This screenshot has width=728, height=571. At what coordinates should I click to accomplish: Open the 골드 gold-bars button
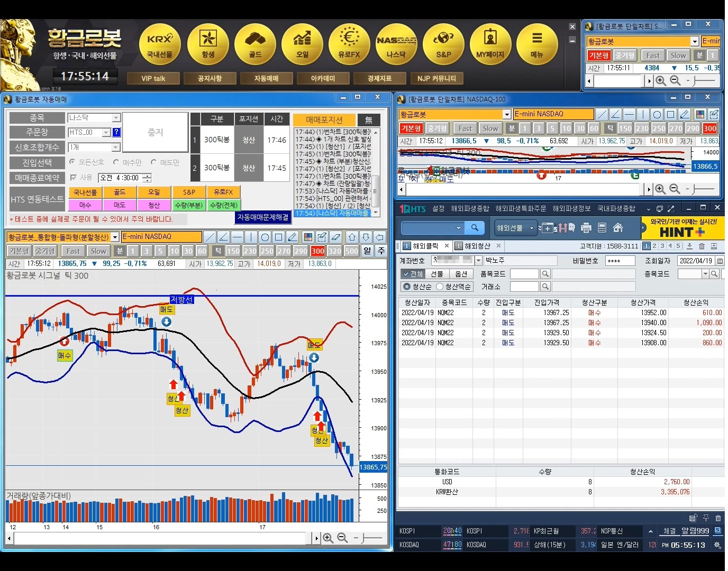pyautogui.click(x=255, y=44)
